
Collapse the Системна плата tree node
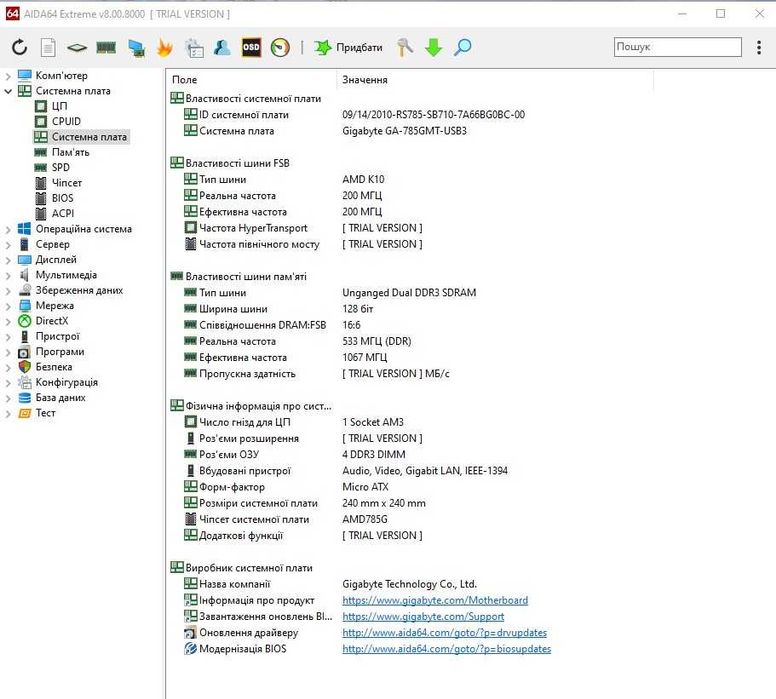pyautogui.click(x=8, y=91)
